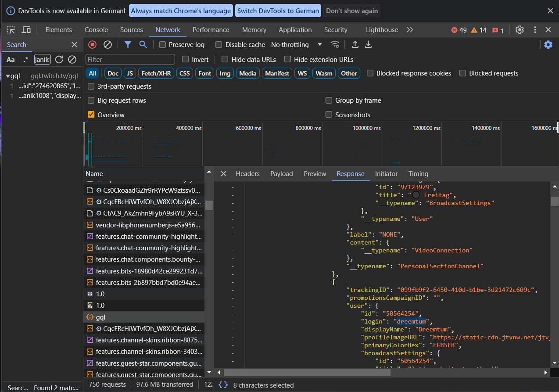This screenshot has height=392, width=559.
Task: Enable the Preserve log checkbox
Action: click(x=163, y=45)
